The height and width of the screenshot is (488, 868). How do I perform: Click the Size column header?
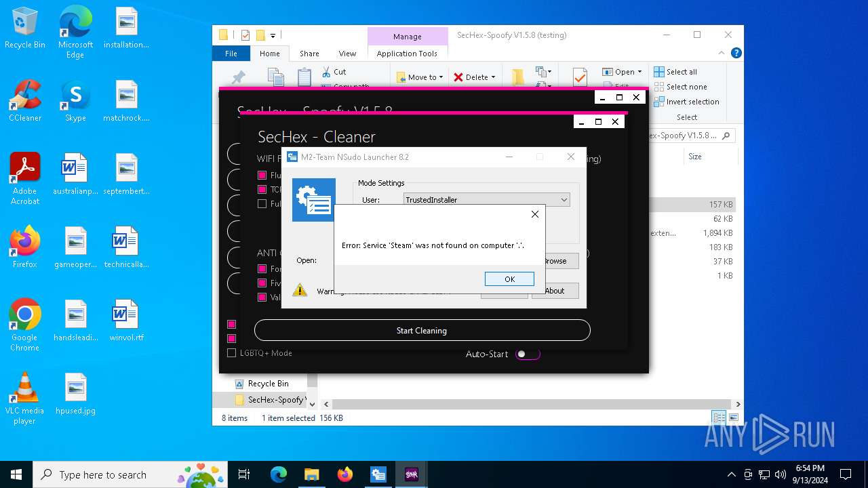tap(695, 157)
